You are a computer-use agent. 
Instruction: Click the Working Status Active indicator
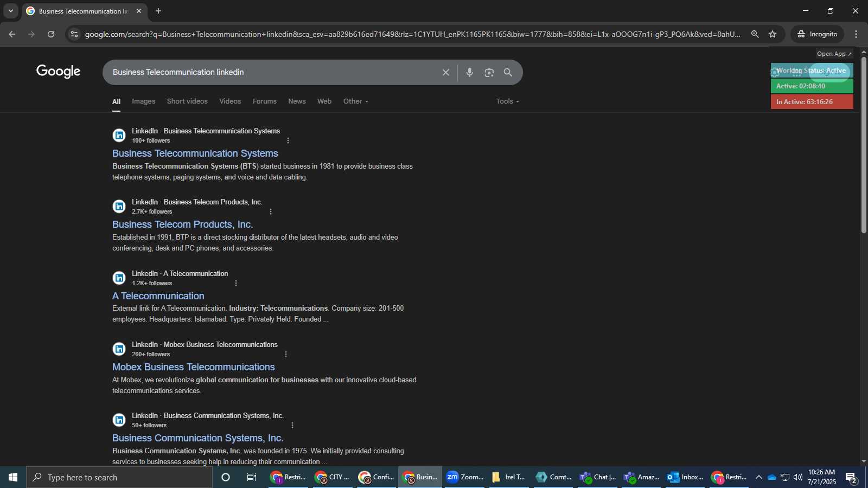coord(812,70)
